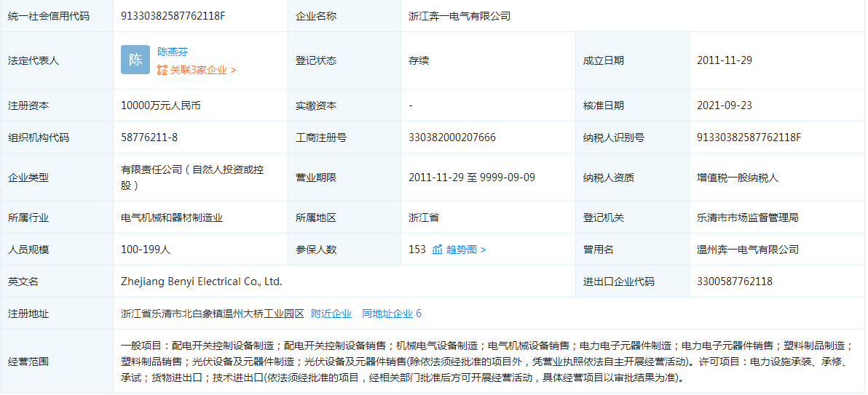Viewport: 868px width, 395px height.
Task: Click the 注册地址 label cell
Action: pos(57,314)
